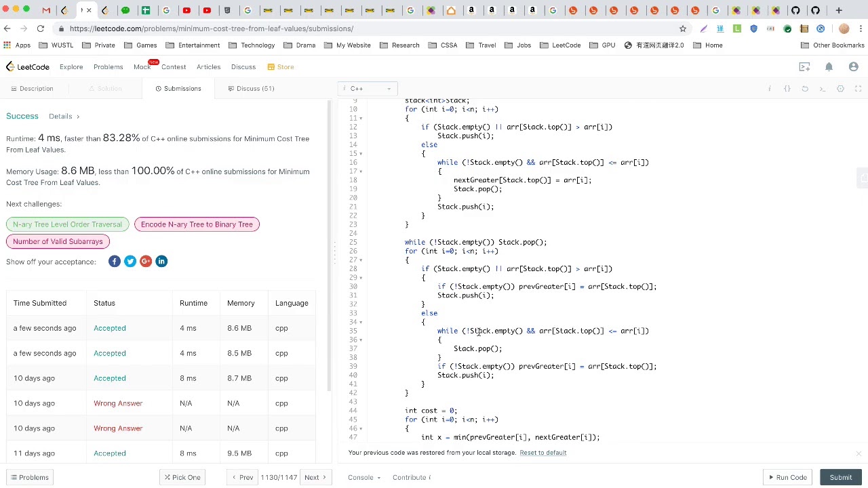Open the Chrome three-dot menu
868x488 pixels.
click(x=861, y=28)
